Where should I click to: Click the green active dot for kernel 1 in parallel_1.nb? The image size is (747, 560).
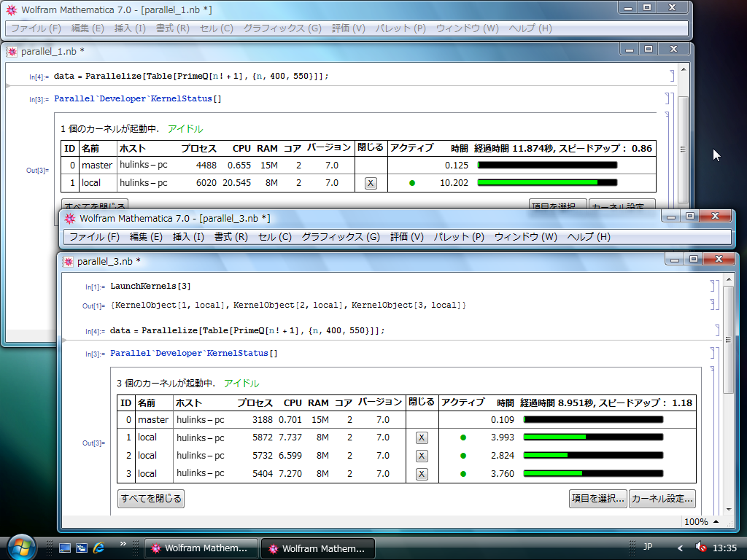click(412, 183)
